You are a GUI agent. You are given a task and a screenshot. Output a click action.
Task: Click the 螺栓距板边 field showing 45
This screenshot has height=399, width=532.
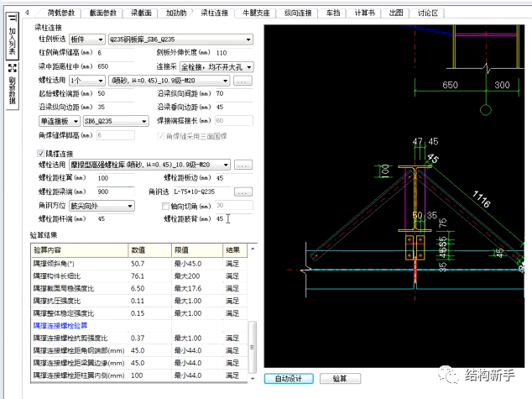point(234,178)
